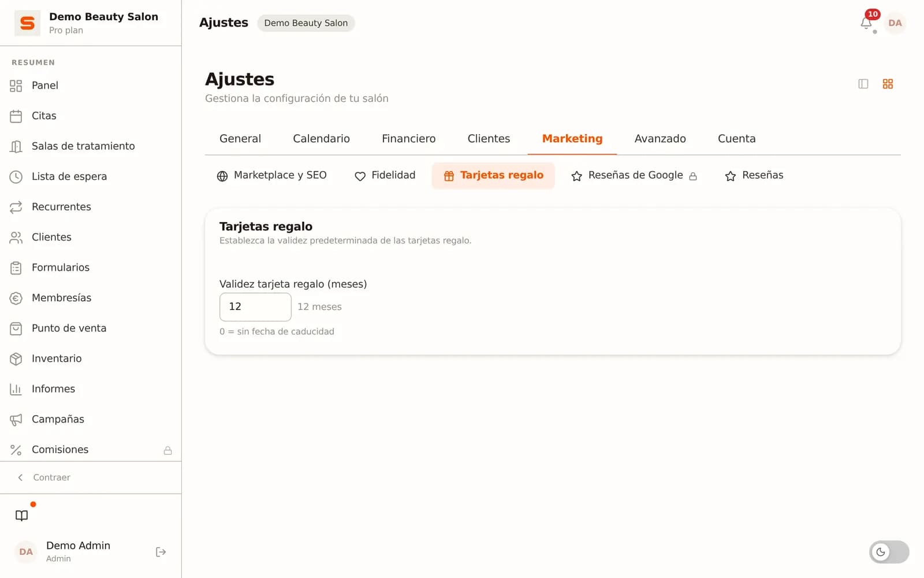Click the gift card validity months field
This screenshot has height=578, width=924.
255,307
